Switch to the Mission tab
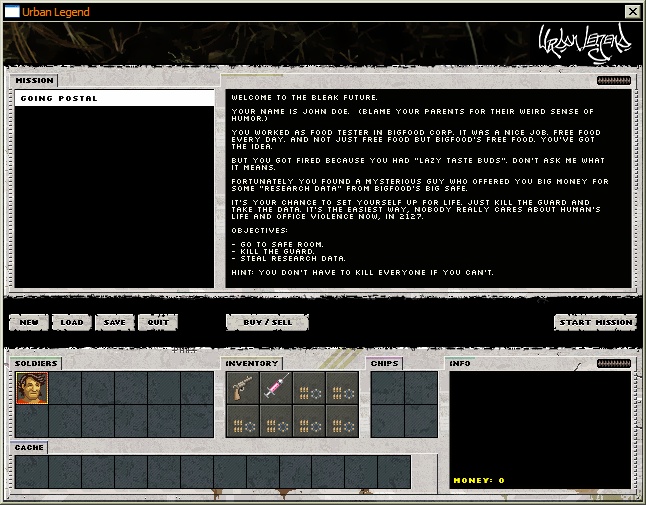 tap(34, 80)
